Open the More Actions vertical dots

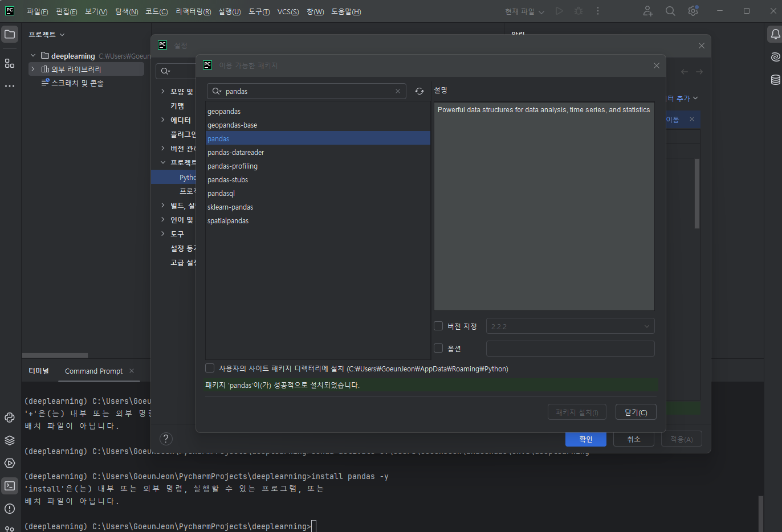[x=598, y=11]
